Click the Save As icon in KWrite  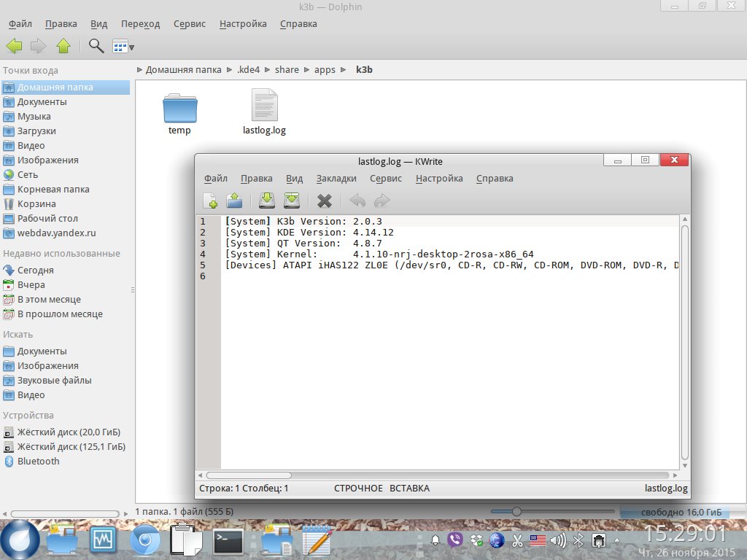click(x=292, y=201)
